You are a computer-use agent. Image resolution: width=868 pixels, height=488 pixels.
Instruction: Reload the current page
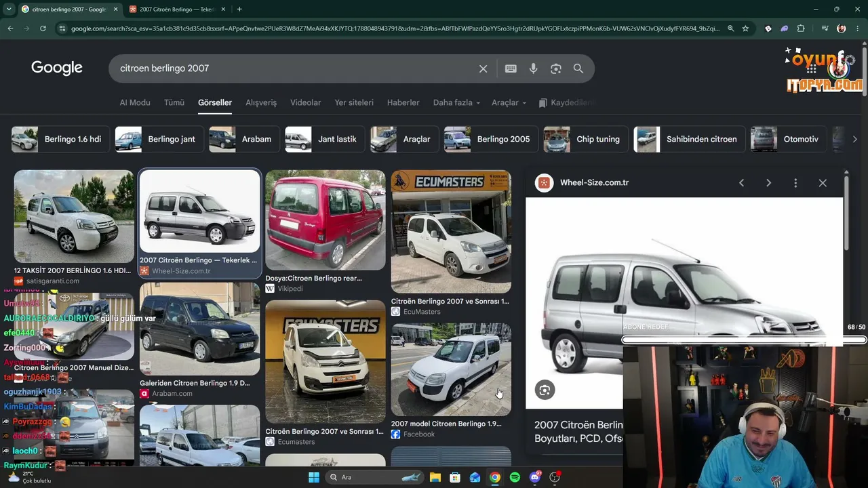43,28
